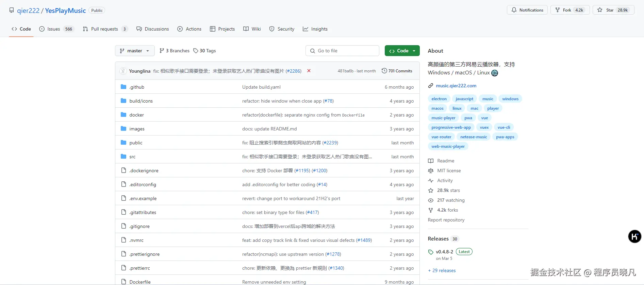Open the Issues tab
Image resolution: width=644 pixels, height=285 pixels.
[x=56, y=29]
